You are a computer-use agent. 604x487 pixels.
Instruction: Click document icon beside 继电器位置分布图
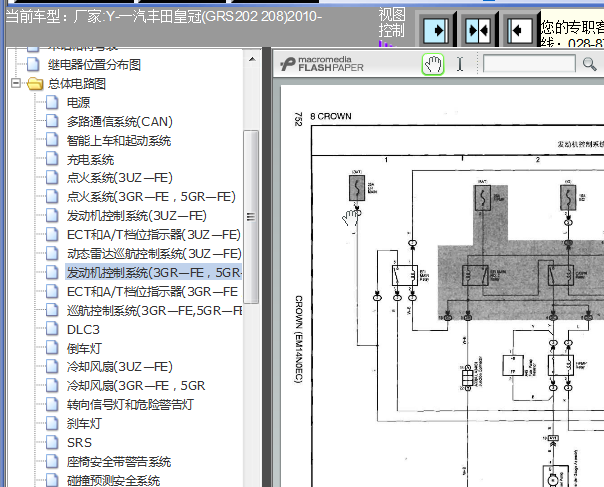pos(33,64)
